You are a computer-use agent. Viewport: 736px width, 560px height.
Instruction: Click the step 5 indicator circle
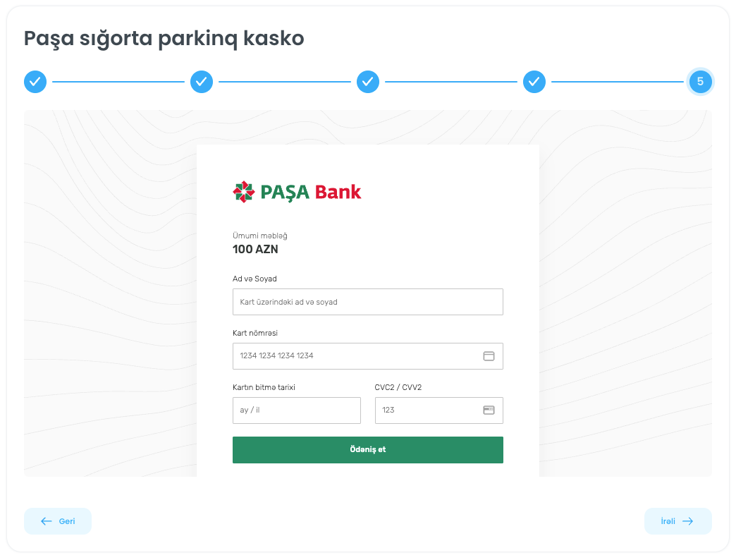[700, 82]
